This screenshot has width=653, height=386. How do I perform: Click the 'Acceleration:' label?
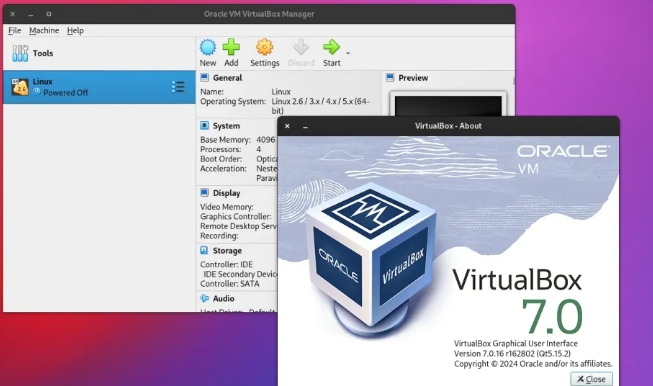click(x=223, y=168)
